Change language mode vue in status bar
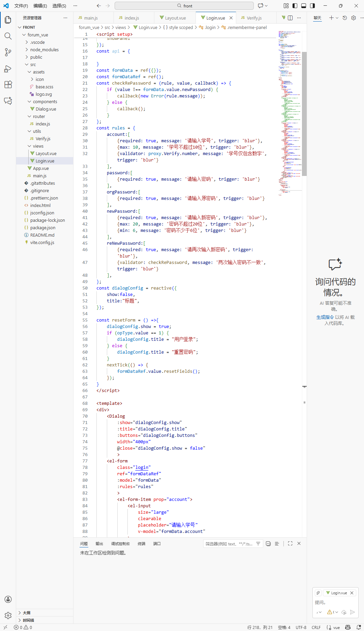The width and height of the screenshot is (364, 631). [x=336, y=627]
